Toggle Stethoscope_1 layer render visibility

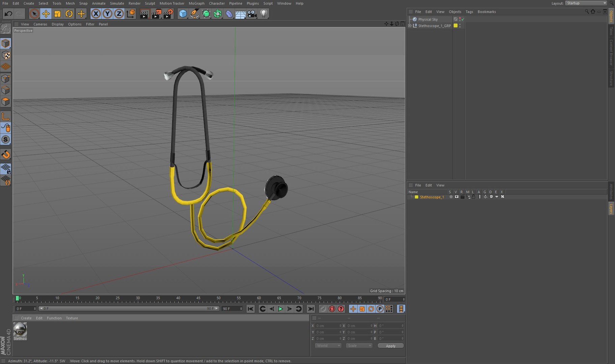[462, 197]
